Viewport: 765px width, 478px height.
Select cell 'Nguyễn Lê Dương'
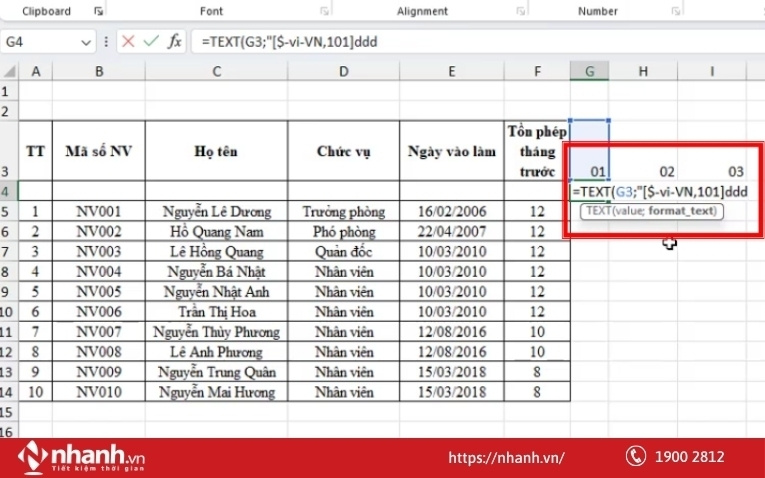[x=217, y=212]
